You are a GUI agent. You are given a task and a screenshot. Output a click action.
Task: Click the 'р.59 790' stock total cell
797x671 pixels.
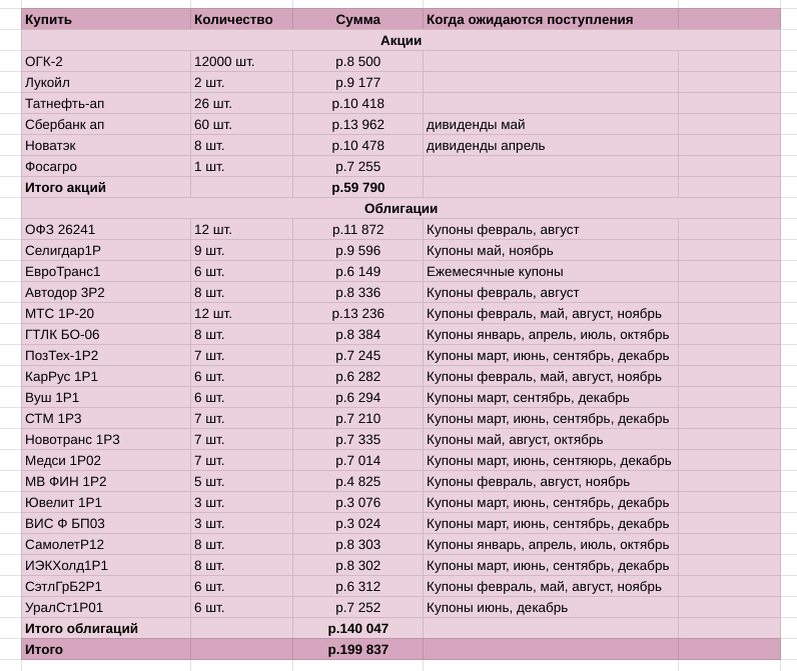(x=358, y=188)
